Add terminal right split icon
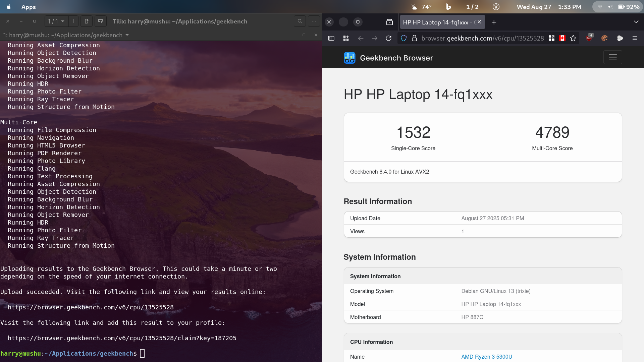Viewport: 644px width, 362px height. pos(87,21)
